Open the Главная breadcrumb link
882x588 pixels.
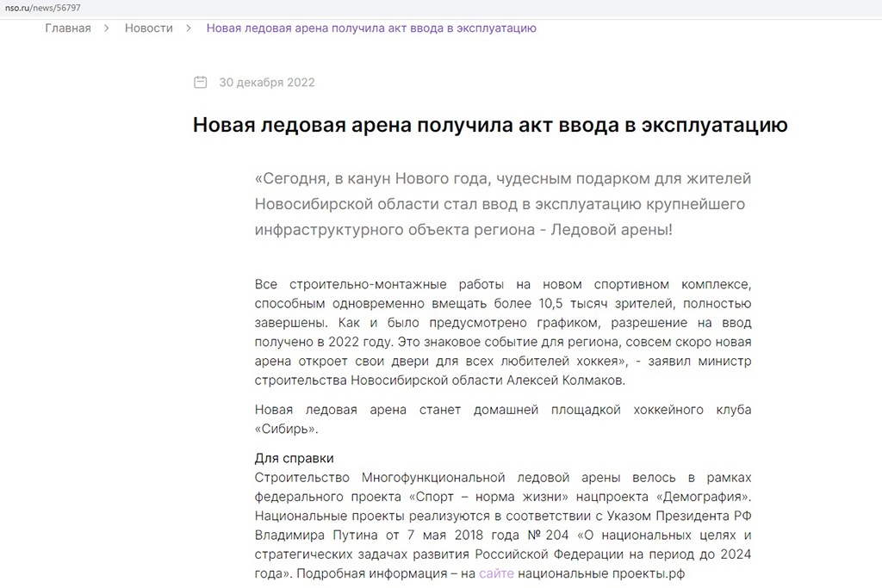coord(68,28)
